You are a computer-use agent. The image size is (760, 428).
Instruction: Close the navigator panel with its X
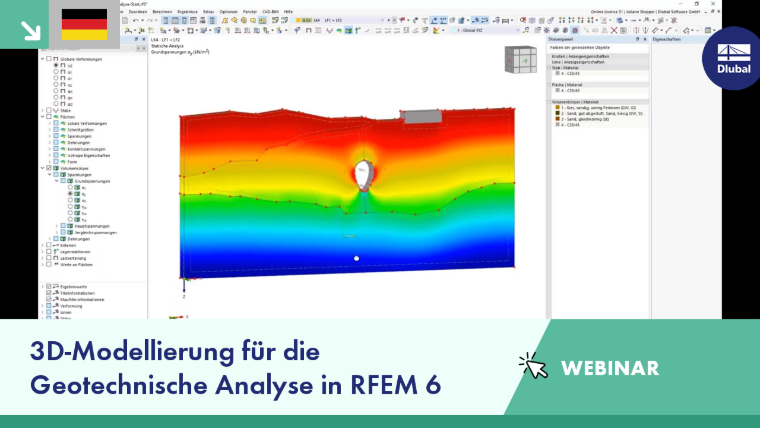(143, 39)
